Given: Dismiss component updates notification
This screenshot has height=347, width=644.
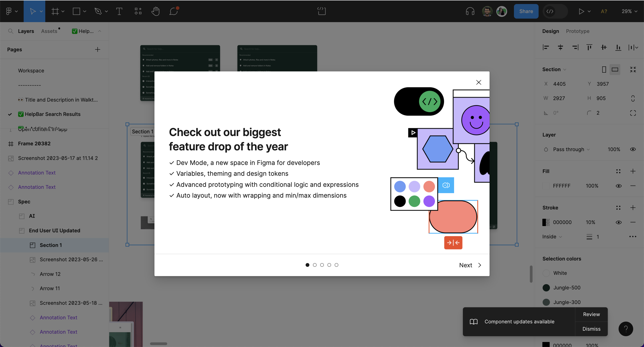Looking at the screenshot, I should [591, 329].
